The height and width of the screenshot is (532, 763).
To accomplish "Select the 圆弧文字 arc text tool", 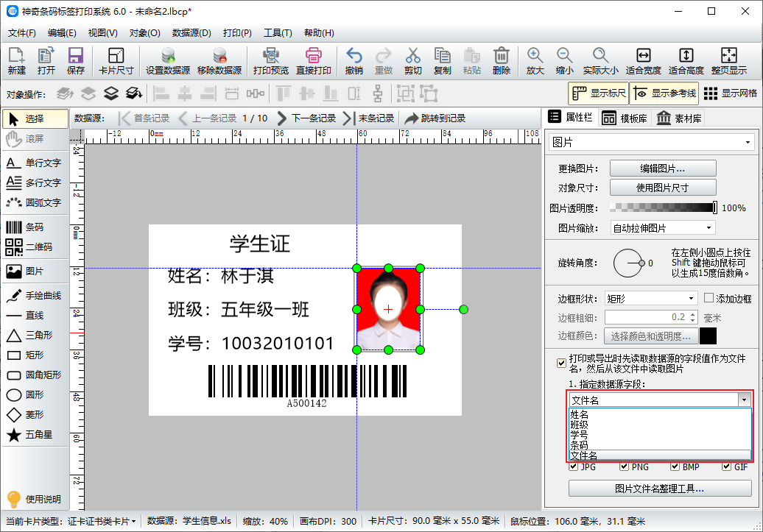I will coord(34,202).
